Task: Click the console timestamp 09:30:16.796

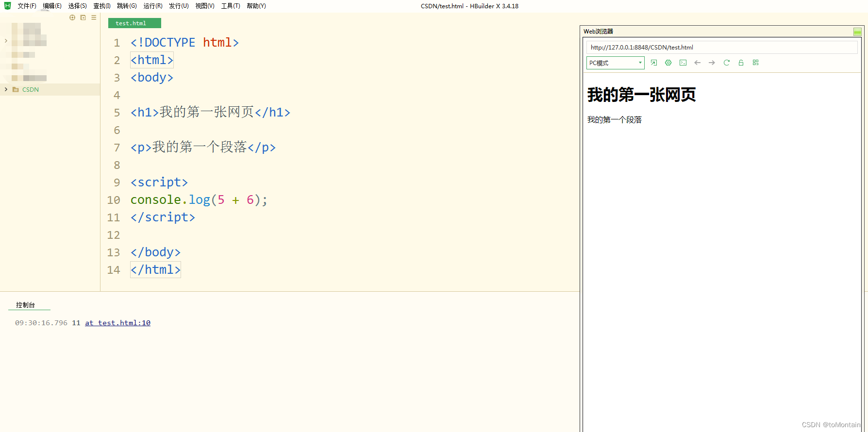Action: (x=41, y=323)
